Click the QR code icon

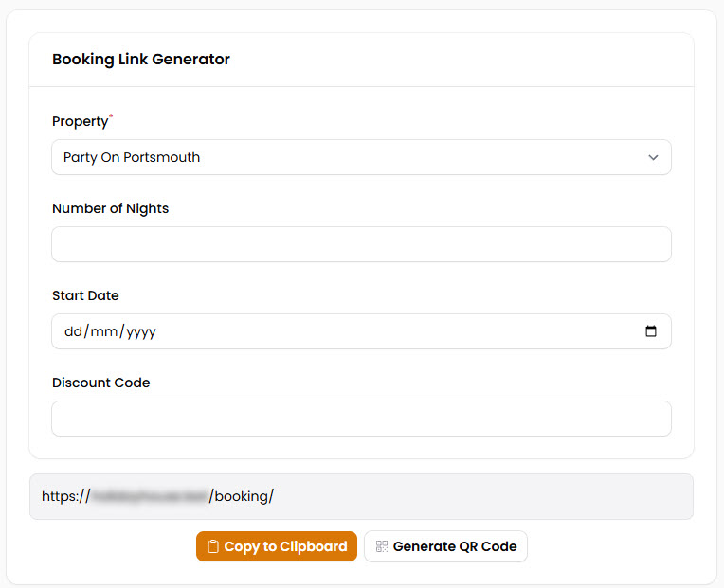pos(382,546)
